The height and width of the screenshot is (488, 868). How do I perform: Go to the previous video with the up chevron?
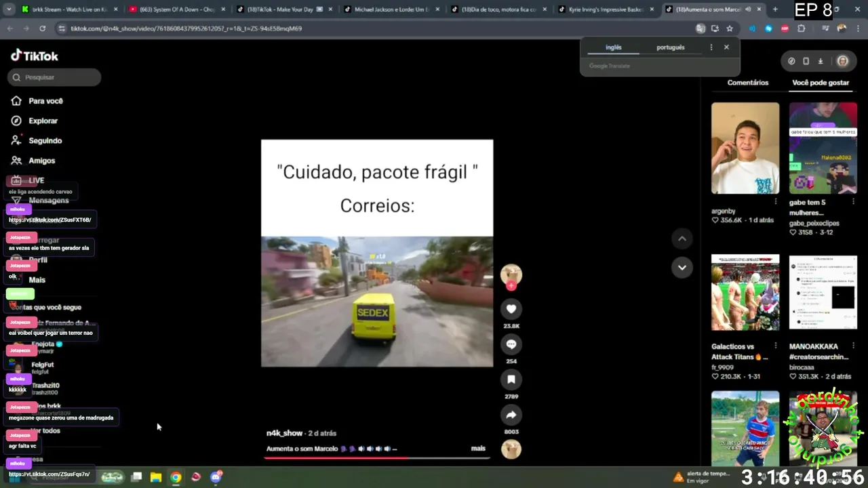point(682,239)
